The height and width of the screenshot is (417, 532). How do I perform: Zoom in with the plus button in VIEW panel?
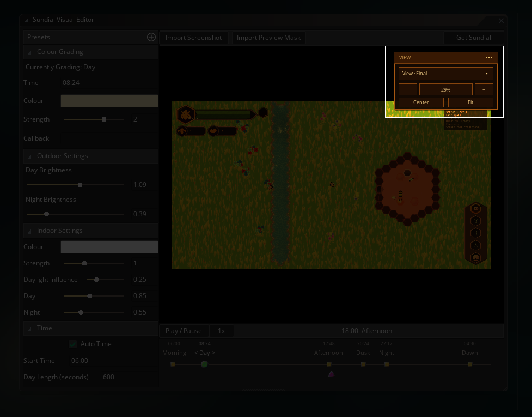click(x=484, y=89)
